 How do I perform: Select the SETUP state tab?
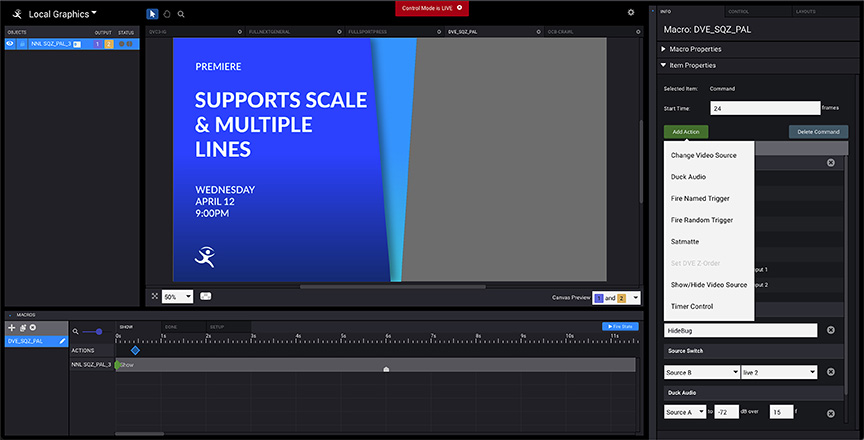[228, 327]
